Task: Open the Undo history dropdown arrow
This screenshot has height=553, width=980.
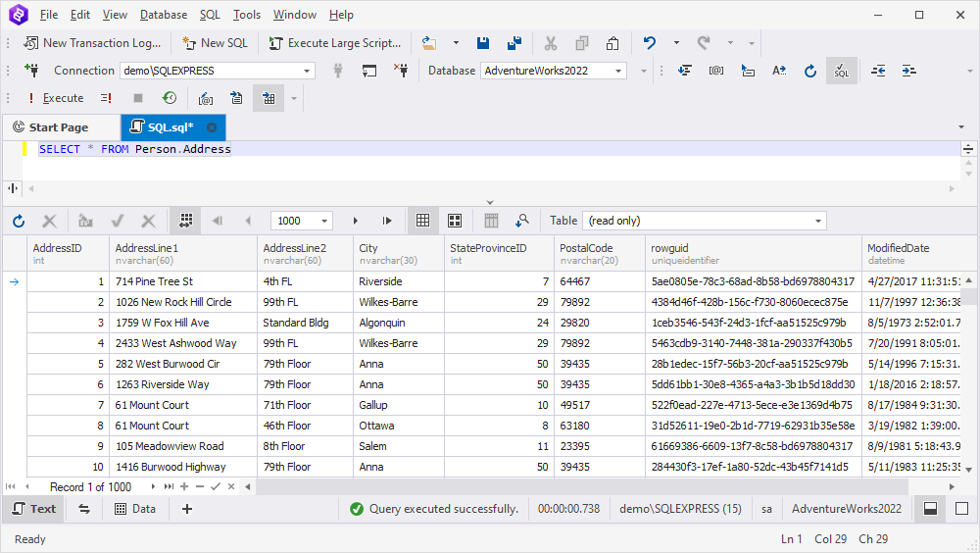Action: click(x=676, y=43)
